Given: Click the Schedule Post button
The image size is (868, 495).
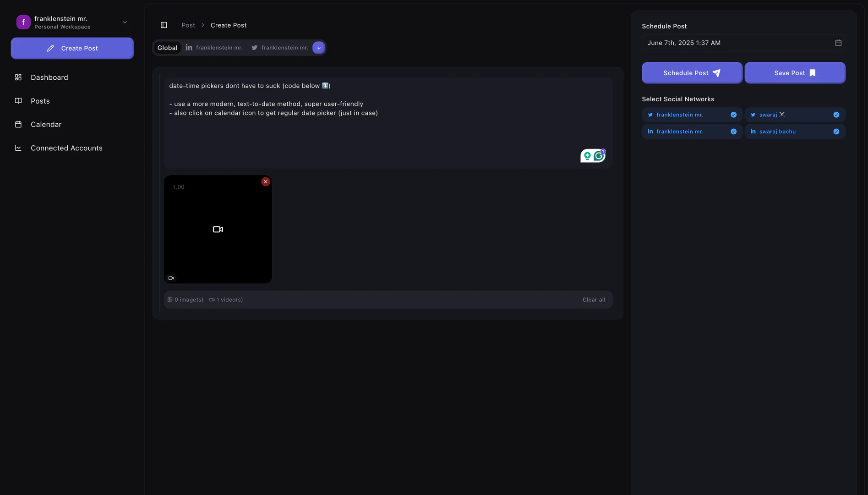Looking at the screenshot, I should click(691, 72).
